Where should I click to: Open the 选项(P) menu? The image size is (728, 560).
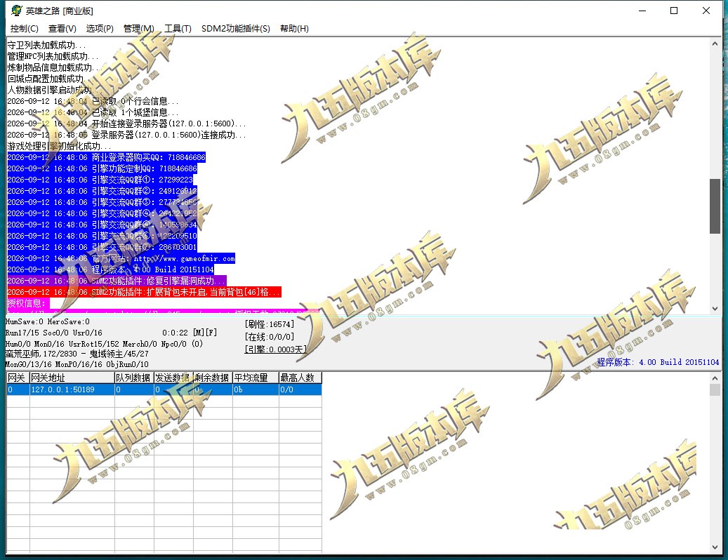[100, 29]
